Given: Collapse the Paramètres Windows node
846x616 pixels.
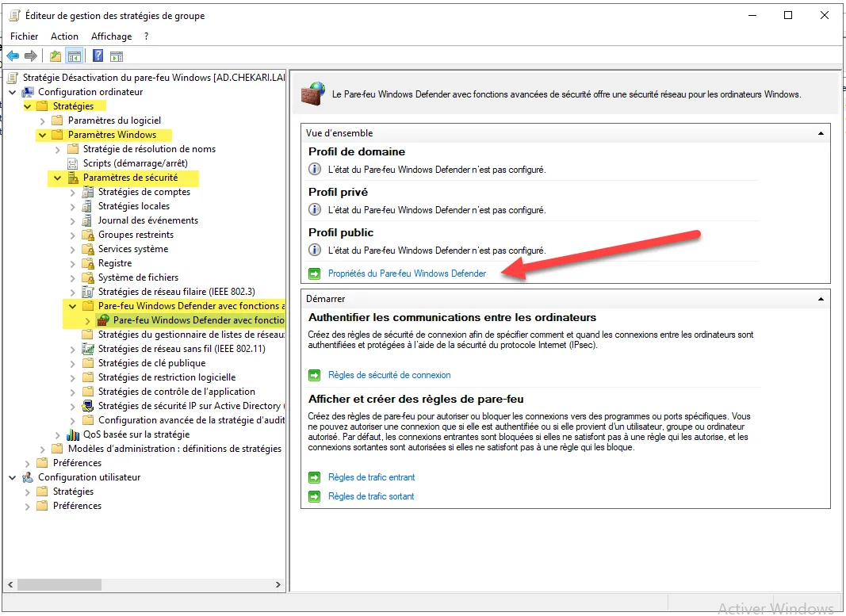Looking at the screenshot, I should (42, 135).
